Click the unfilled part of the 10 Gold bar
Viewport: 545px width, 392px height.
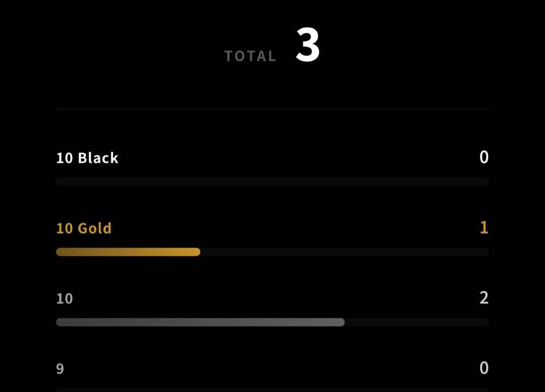(x=345, y=252)
